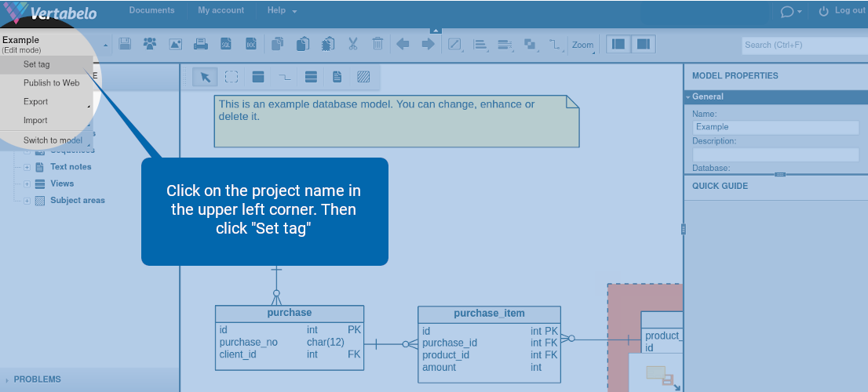The height and width of the screenshot is (392, 868).
Task: Click the Subject areas tree label
Action: pos(78,200)
